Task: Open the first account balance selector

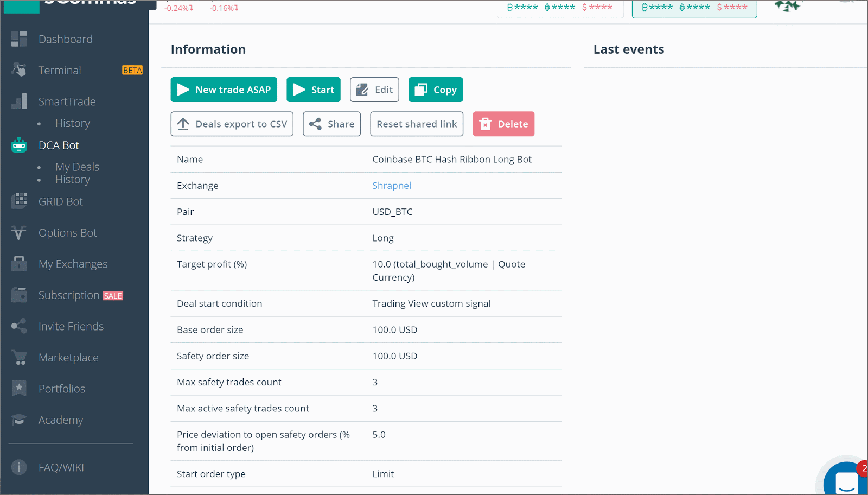Action: pos(560,8)
